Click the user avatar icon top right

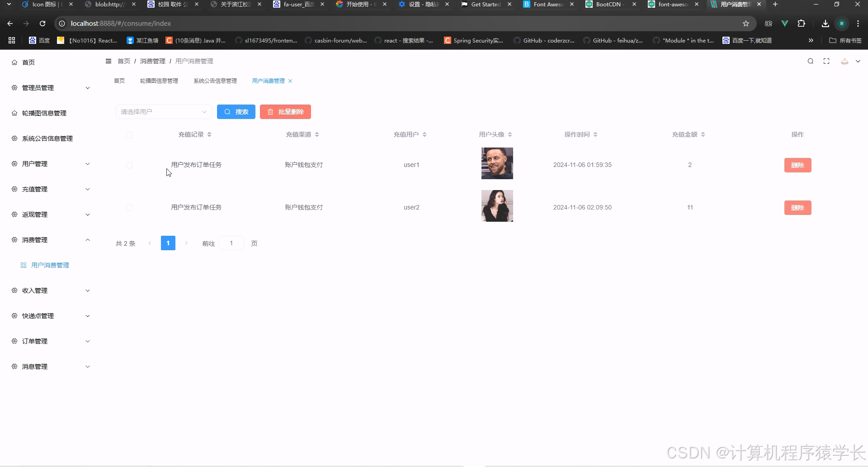pos(844,61)
